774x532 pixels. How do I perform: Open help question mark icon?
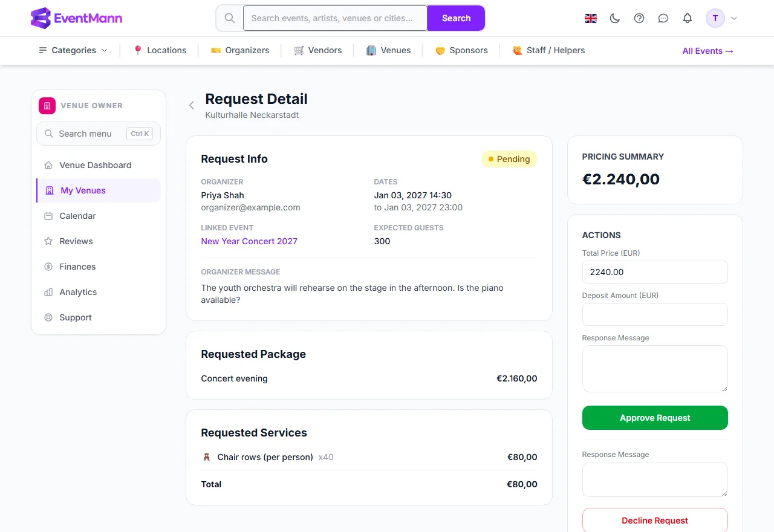tap(639, 18)
